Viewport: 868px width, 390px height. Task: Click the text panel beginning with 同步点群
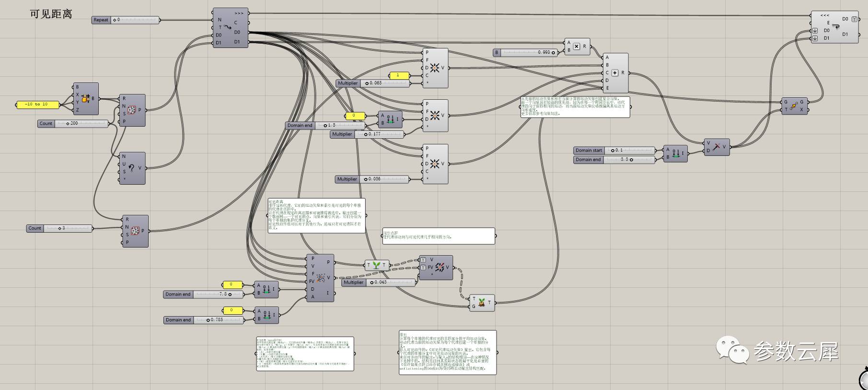(439, 236)
